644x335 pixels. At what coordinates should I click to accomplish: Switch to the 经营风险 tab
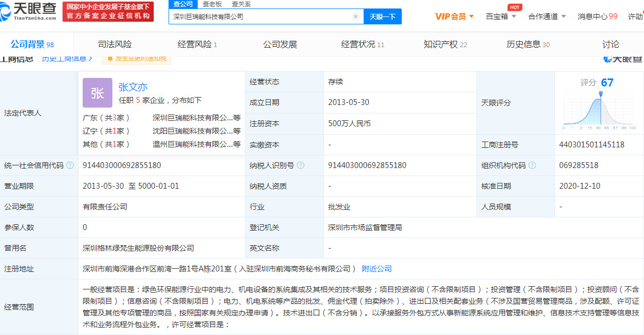click(x=197, y=45)
